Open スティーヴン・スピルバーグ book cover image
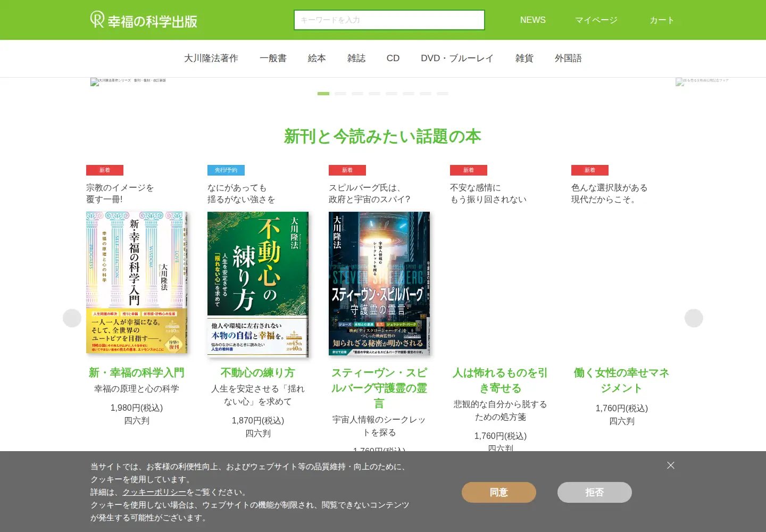This screenshot has height=532, width=766. (379, 283)
